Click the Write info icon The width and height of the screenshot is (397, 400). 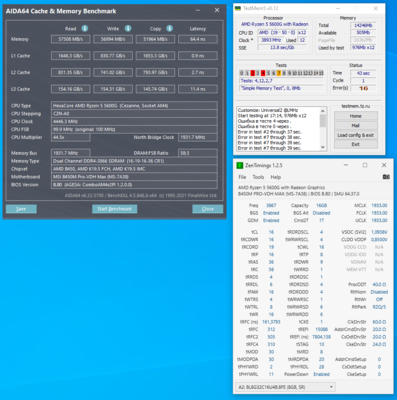128,29
